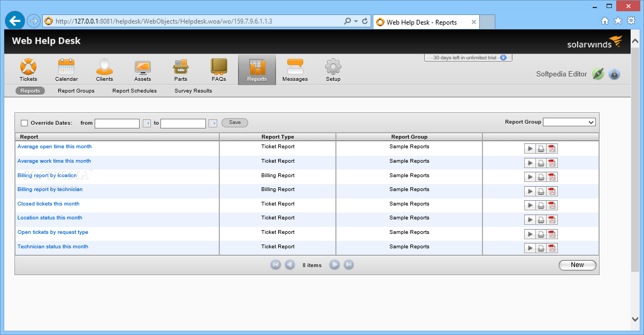Viewport: 644px width, 335px height.
Task: Print the Technician status this month report
Action: (541, 248)
